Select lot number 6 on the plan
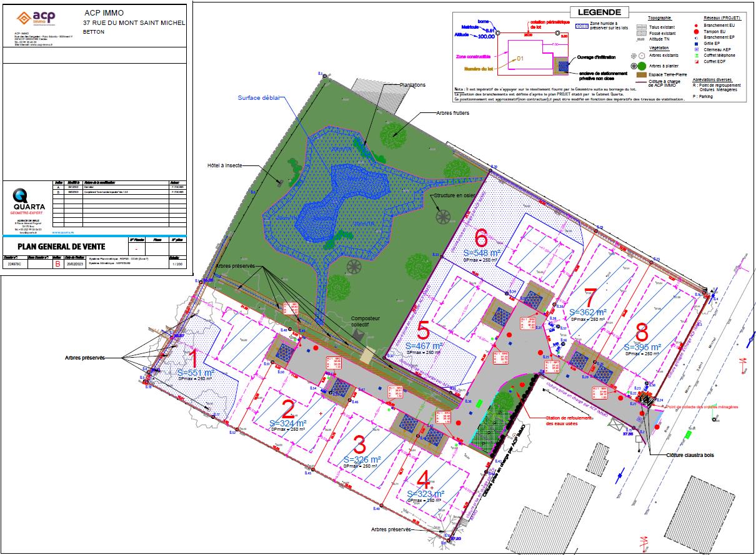 tap(481, 238)
